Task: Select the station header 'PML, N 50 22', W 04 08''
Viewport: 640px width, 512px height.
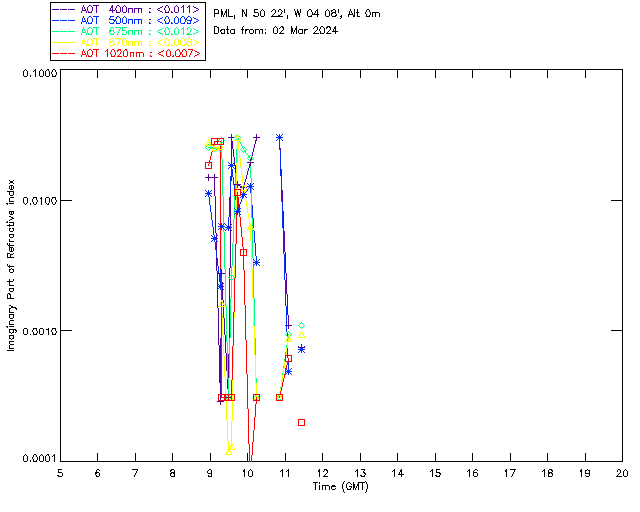Action: (x=278, y=14)
